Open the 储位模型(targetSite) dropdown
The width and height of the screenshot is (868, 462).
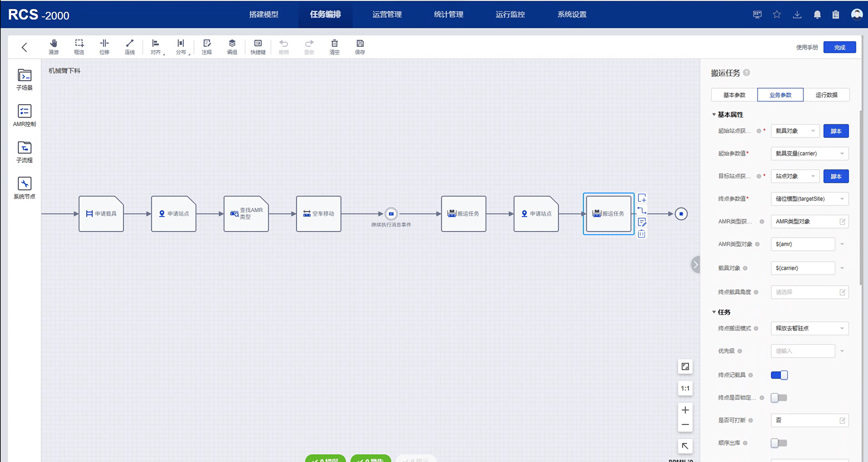[x=810, y=199]
